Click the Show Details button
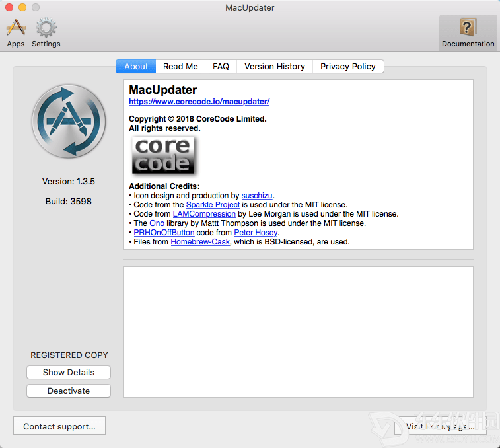This screenshot has height=448, width=500. pyautogui.click(x=69, y=373)
